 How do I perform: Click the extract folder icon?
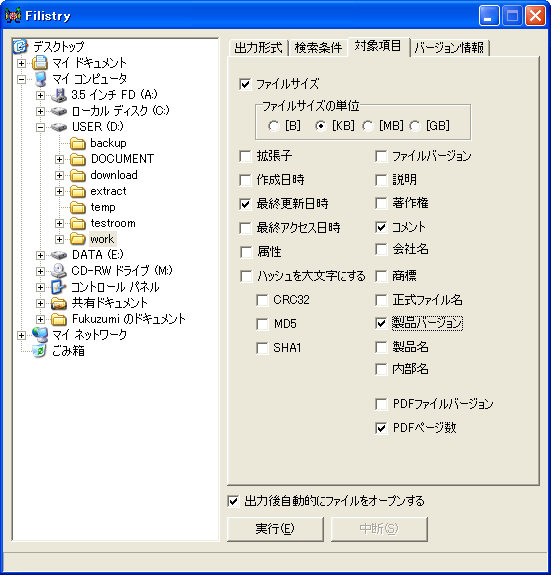tap(78, 191)
